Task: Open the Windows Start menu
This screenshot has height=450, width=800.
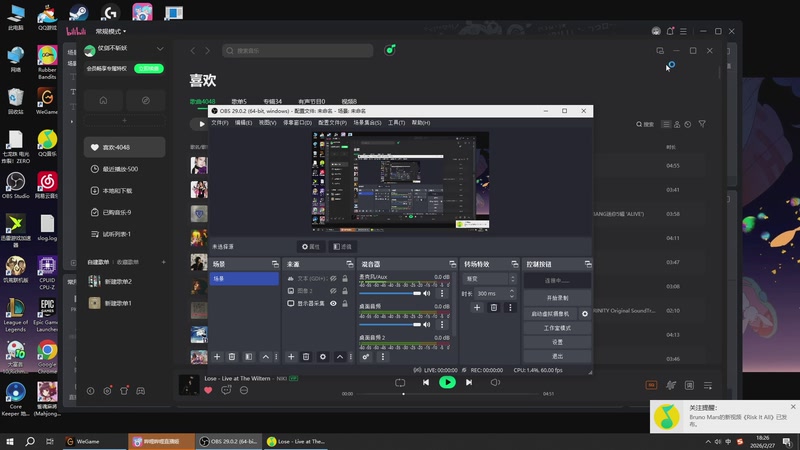Action: (x=10, y=442)
